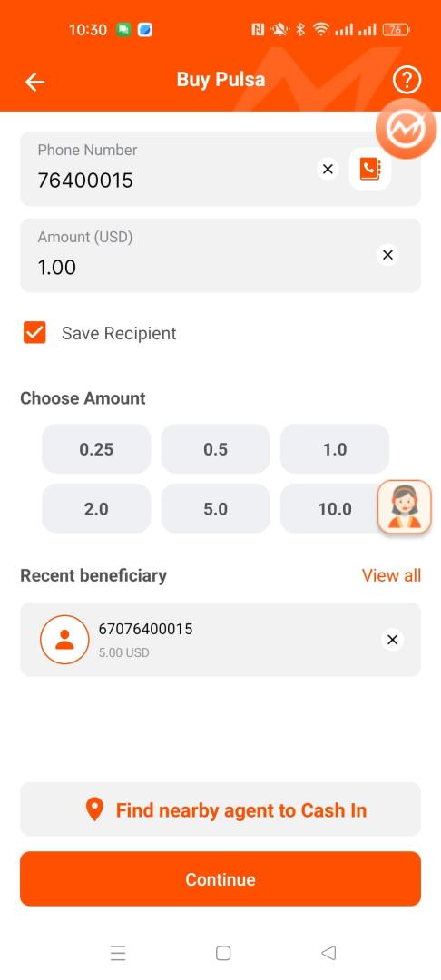This screenshot has height=980, width=441.
Task: Open the help question mark icon
Action: [407, 80]
